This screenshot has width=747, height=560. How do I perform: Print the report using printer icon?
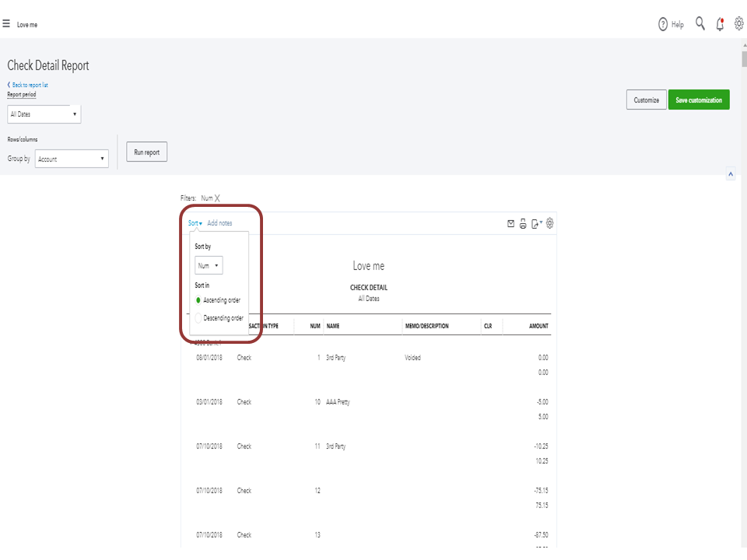click(x=523, y=223)
